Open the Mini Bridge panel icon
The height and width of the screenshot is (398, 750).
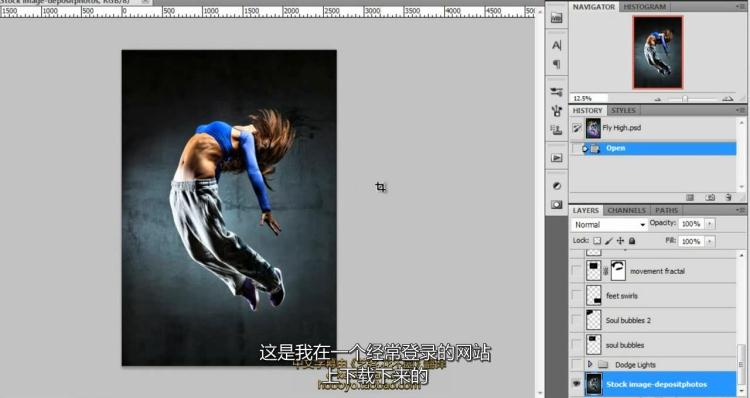click(557, 18)
